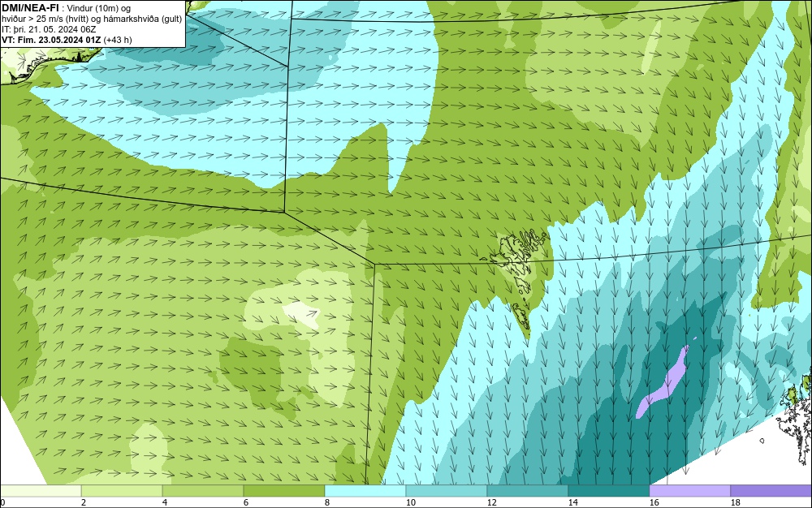812x508 pixels.
Task: Click the 4–6 m/s green legend swatch
Action: coord(203,491)
